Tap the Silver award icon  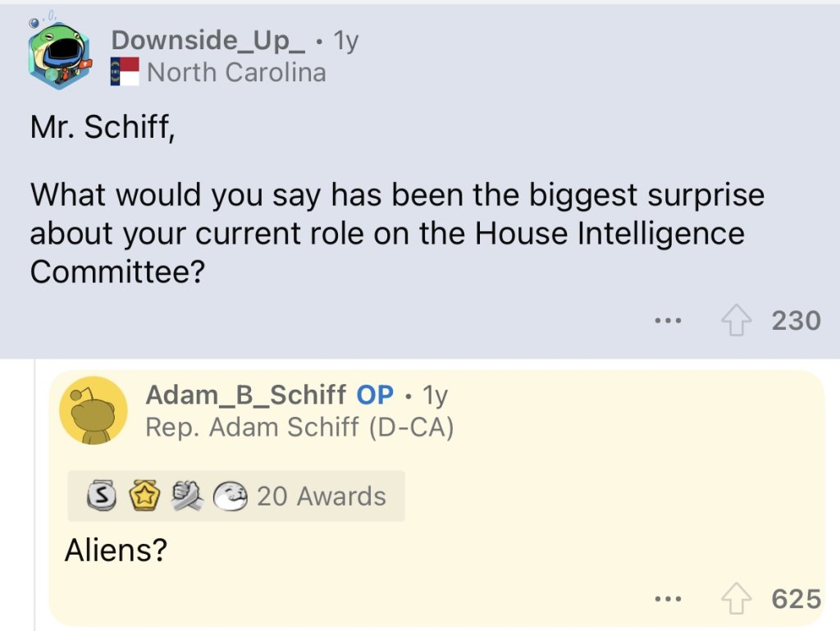tap(99, 496)
